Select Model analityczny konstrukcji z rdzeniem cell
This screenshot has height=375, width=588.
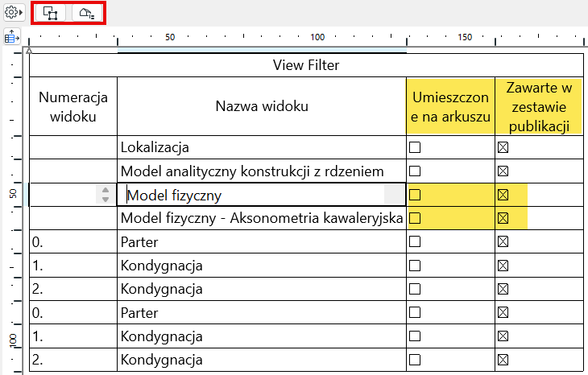(x=262, y=171)
